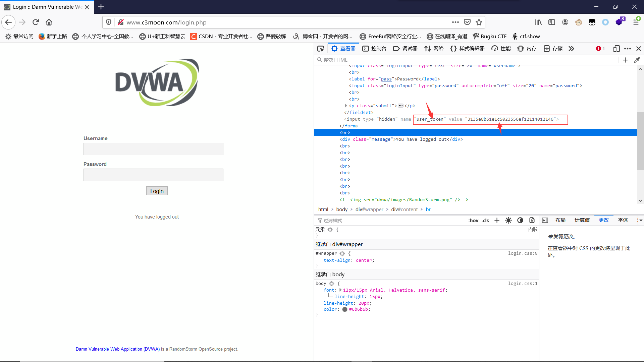Open the 计算值 computed tab
The width and height of the screenshot is (644, 362).
[x=582, y=220]
